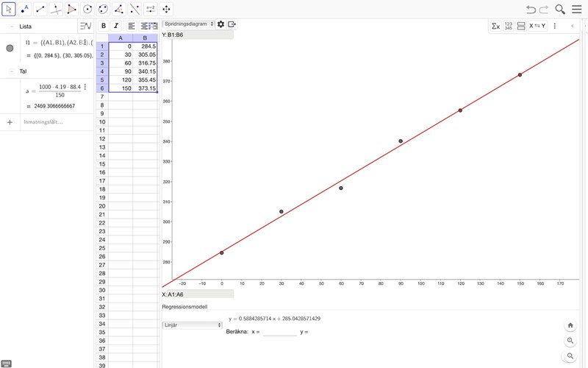Viewport: 588px width, 368px height.
Task: Choose the Polygon tool
Action: coord(71,10)
